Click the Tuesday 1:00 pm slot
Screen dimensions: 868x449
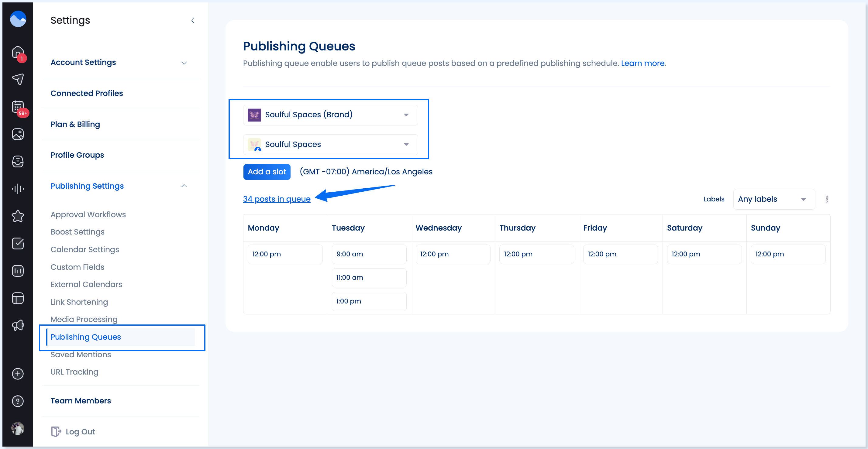coord(369,301)
